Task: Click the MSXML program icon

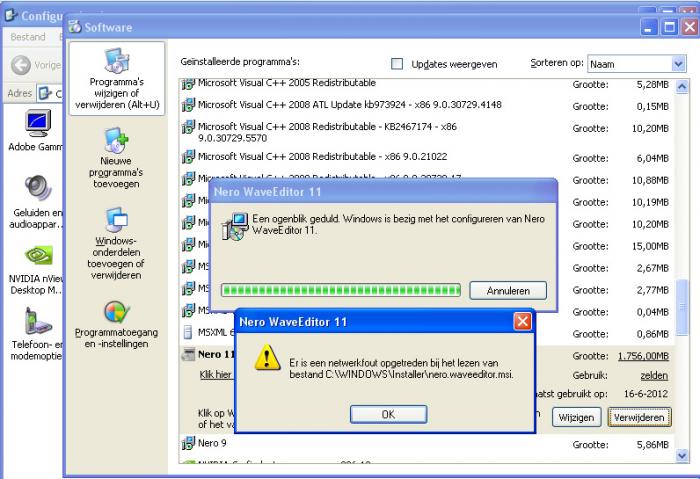Action: point(188,333)
